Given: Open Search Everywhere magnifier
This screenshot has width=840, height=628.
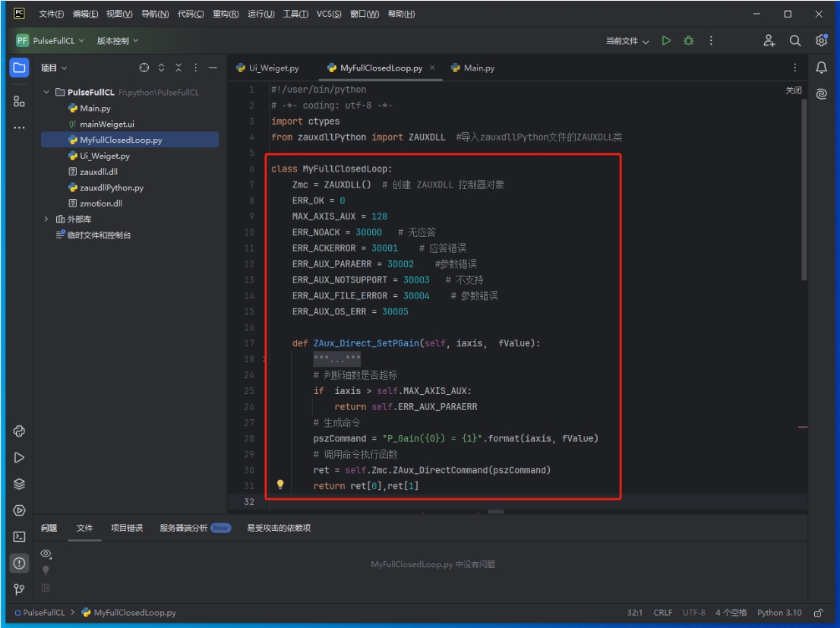Looking at the screenshot, I should pos(795,41).
